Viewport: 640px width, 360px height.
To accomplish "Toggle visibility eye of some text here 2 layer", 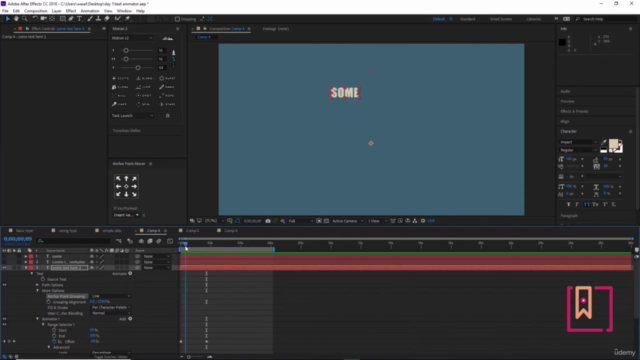I will [4, 268].
